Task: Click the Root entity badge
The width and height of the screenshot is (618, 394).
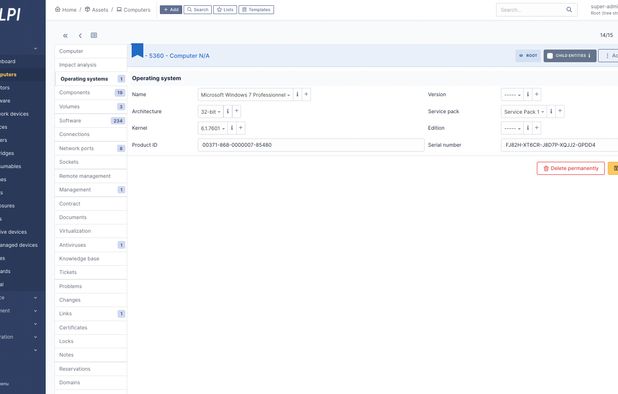Action: pos(529,56)
